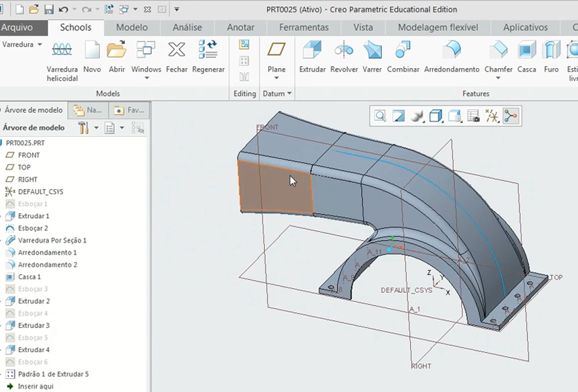
Task: Save the model from quick access toolbar
Action: 49,10
